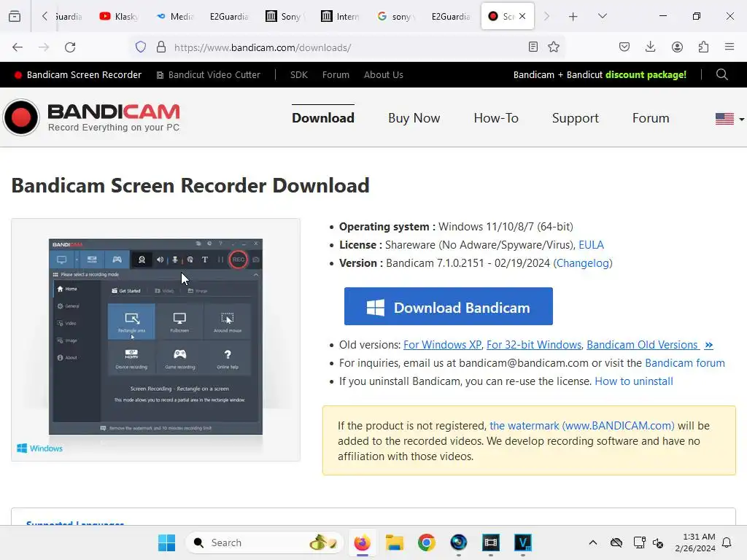Click the taskbar Search box
This screenshot has width=747, height=560.
(264, 542)
